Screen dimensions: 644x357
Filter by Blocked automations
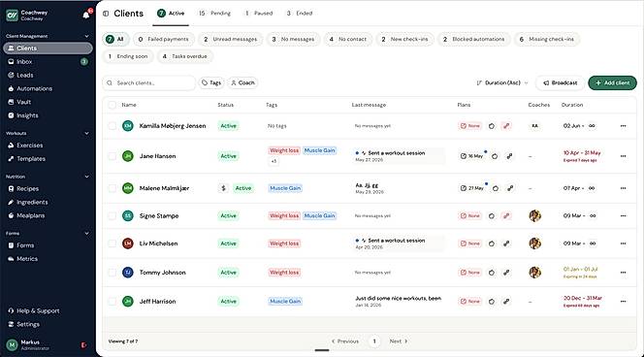tap(473, 39)
